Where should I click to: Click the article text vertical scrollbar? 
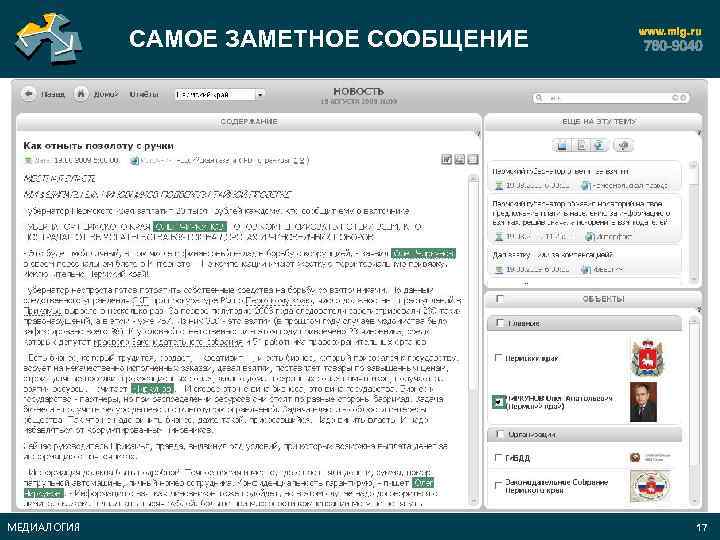pos(473,340)
